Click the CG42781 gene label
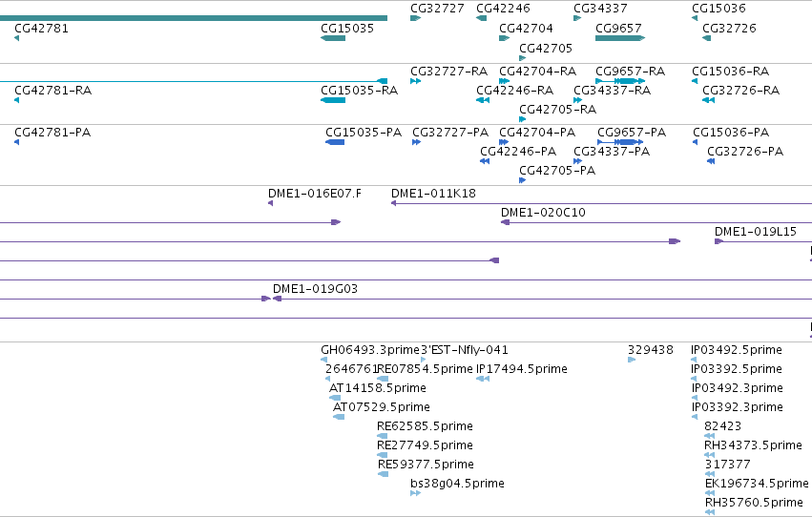812x517 pixels. 41,28
